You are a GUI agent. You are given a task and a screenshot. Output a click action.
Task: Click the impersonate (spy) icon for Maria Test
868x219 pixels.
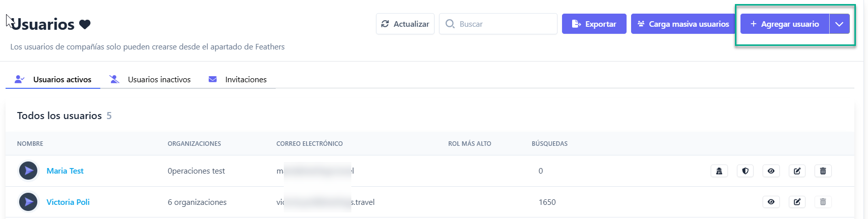click(719, 171)
